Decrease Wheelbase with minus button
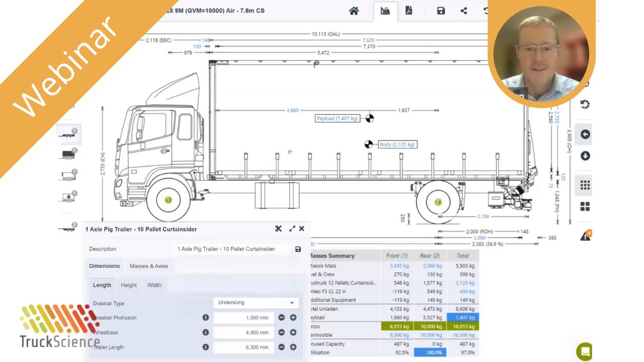This screenshot has width=644, height=362. [281, 332]
